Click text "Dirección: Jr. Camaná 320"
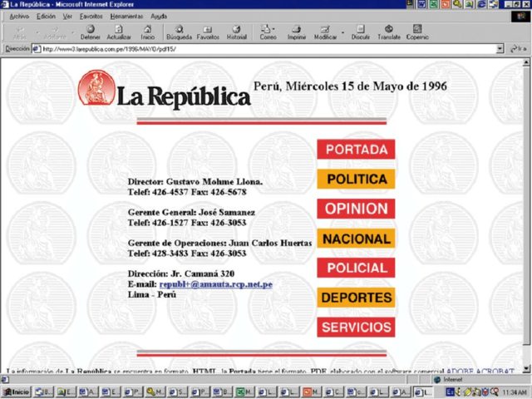This screenshot has width=532, height=399. (x=181, y=273)
